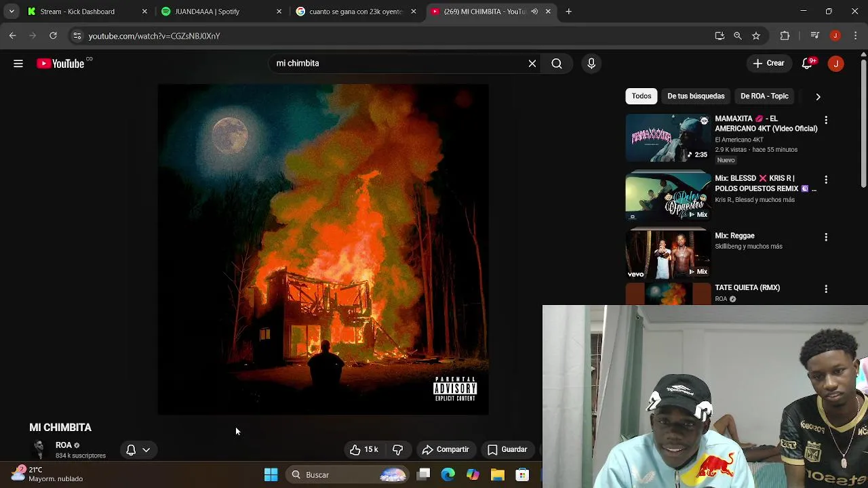This screenshot has width=868, height=488.
Task: Select the Todos filter chip
Action: click(642, 96)
